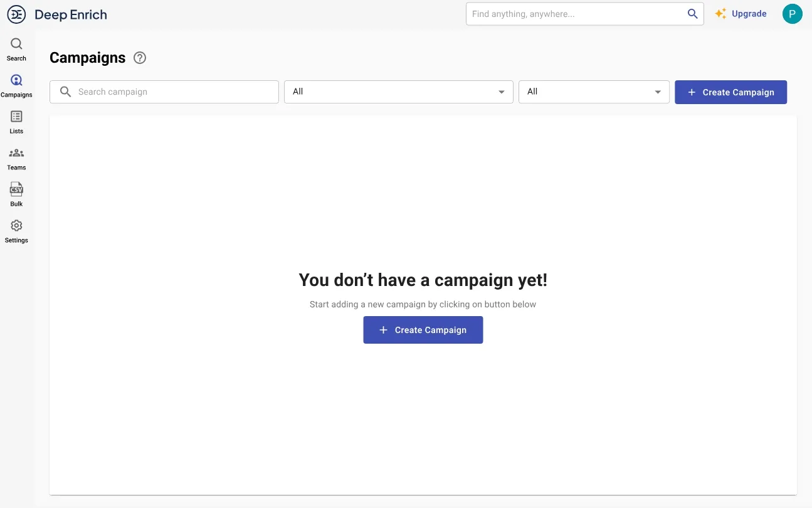
Task: Go to Campaigns in the sidebar
Action: 16,85
